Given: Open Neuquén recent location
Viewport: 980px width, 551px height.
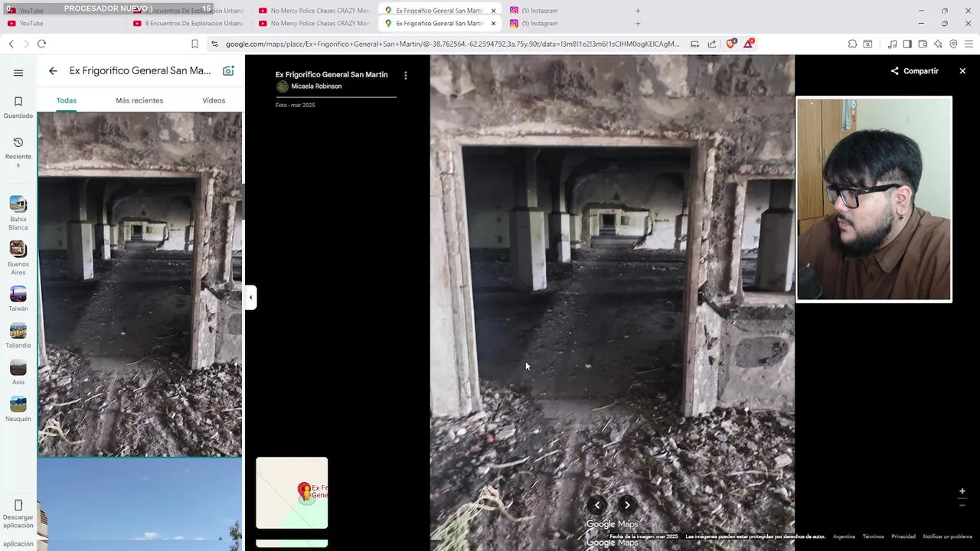Looking at the screenshot, I should [x=18, y=409].
